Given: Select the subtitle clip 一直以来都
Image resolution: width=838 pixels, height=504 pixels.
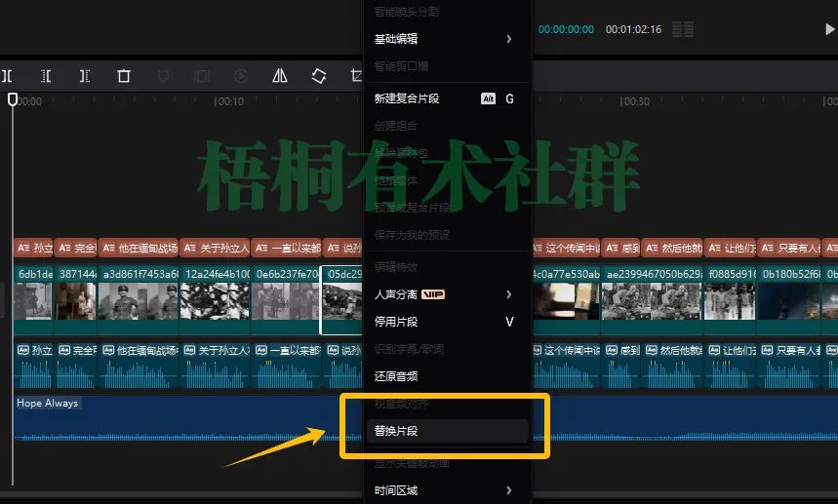Looking at the screenshot, I should pyautogui.click(x=287, y=248).
